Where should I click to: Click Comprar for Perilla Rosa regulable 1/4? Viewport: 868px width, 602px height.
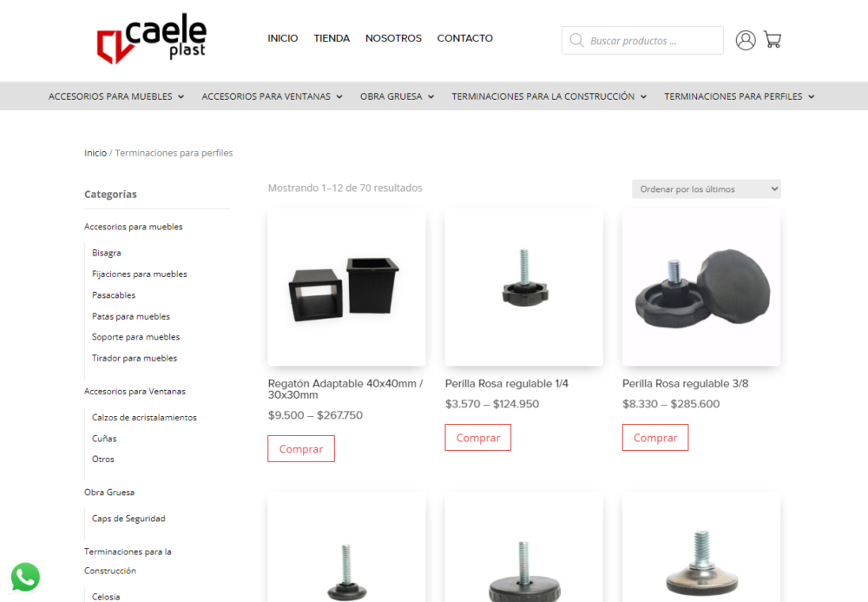(477, 438)
